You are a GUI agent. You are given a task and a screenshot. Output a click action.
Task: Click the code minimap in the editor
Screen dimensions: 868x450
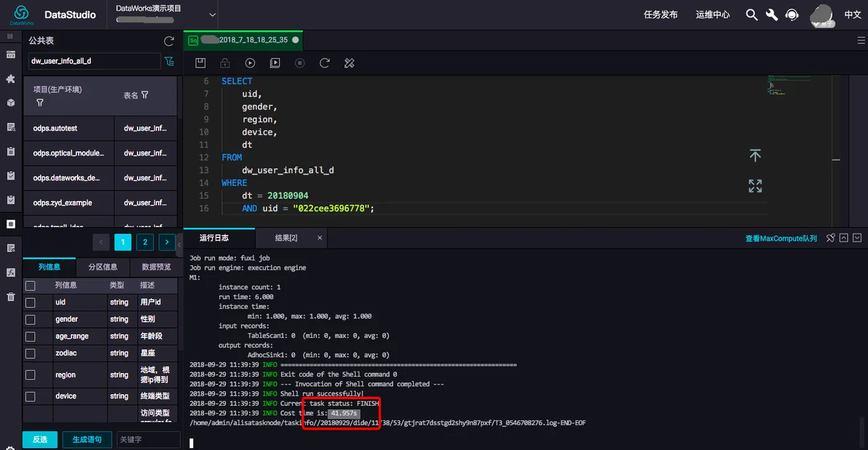789,85
